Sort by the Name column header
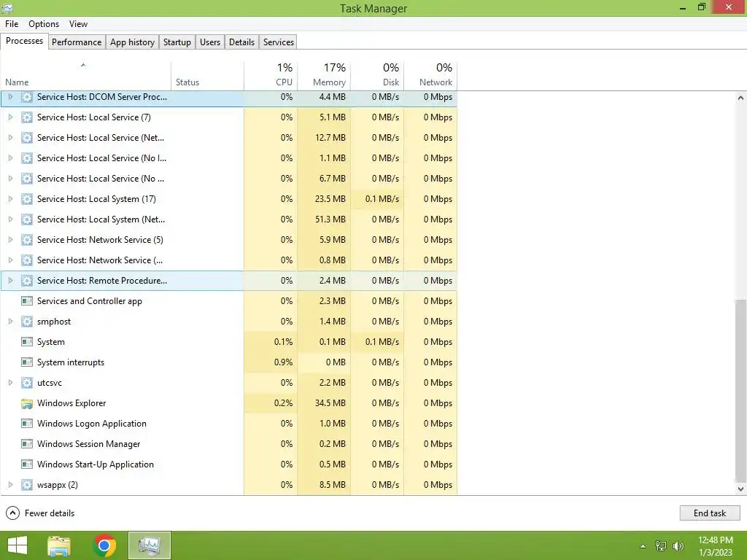This screenshot has width=747, height=560. pyautogui.click(x=86, y=76)
